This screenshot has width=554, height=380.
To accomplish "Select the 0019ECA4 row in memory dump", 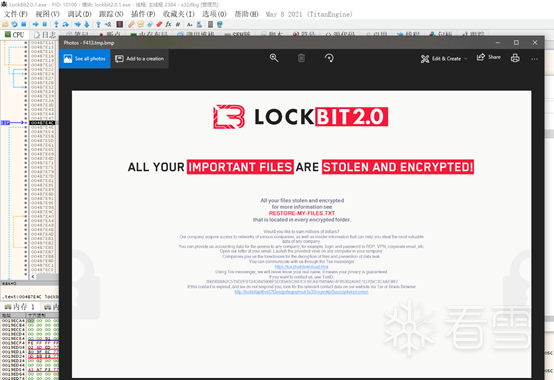I will (30, 320).
